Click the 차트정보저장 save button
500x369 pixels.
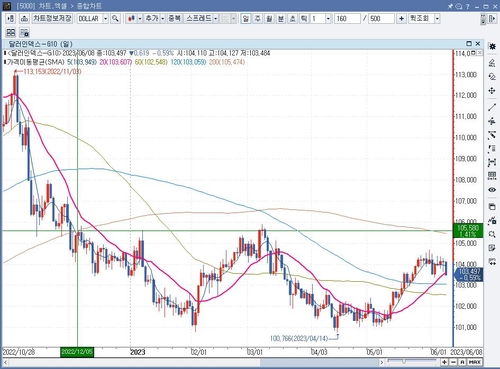pyautogui.click(x=52, y=18)
